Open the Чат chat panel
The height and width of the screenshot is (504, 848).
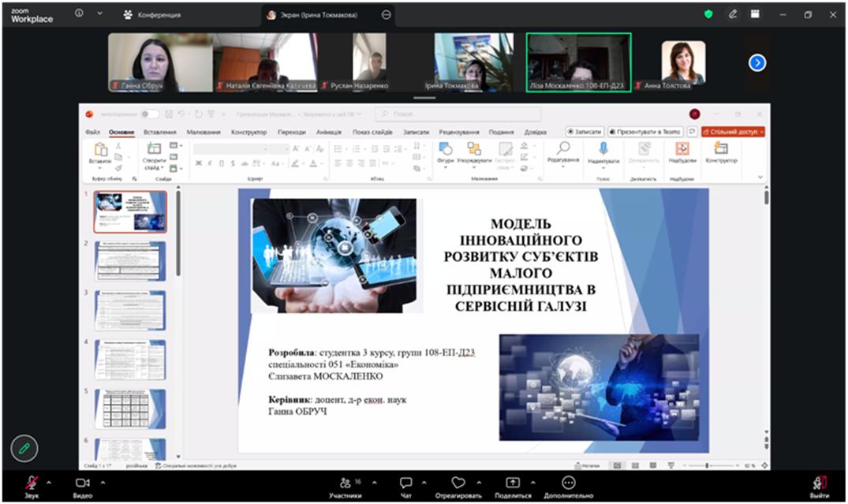405,483
